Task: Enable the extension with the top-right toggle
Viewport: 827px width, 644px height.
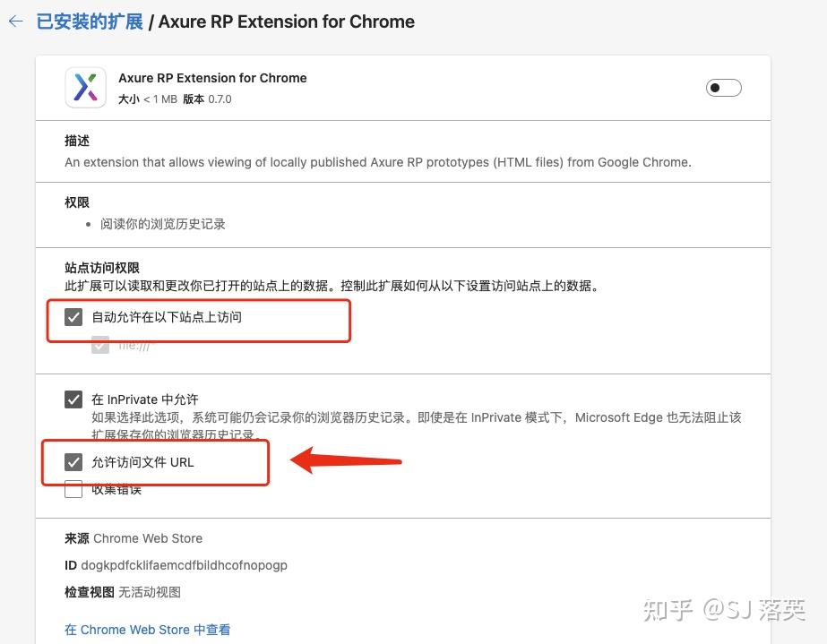Action: pos(723,87)
